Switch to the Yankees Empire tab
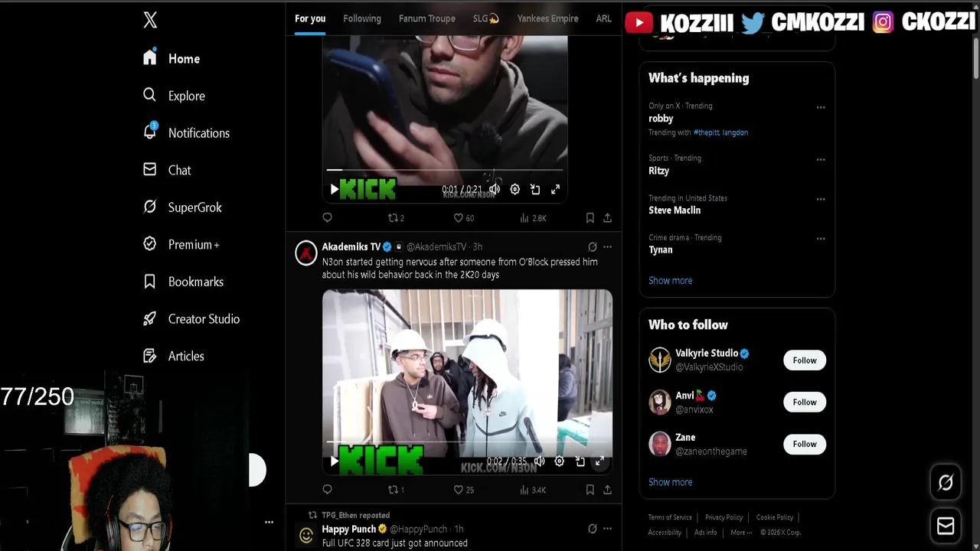Screen dimensions: 980x551 [x=547, y=18]
